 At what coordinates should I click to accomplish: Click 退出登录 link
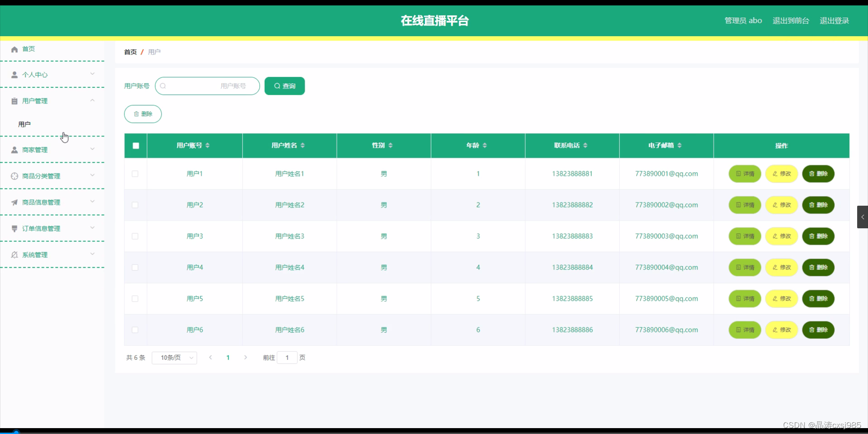click(x=834, y=21)
